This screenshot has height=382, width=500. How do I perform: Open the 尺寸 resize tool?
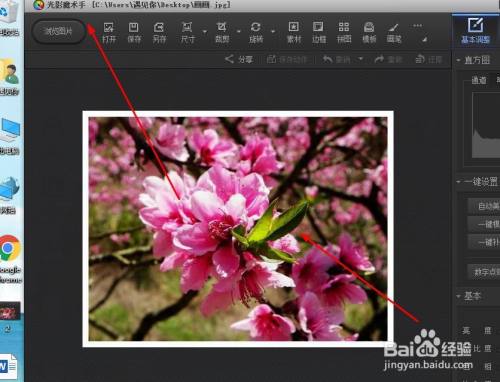click(x=187, y=33)
